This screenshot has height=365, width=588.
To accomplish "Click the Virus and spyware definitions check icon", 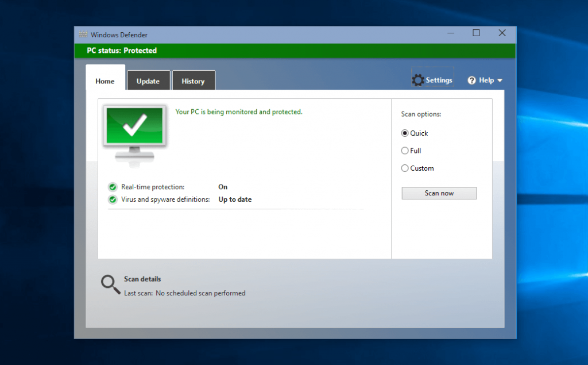I will tap(113, 199).
